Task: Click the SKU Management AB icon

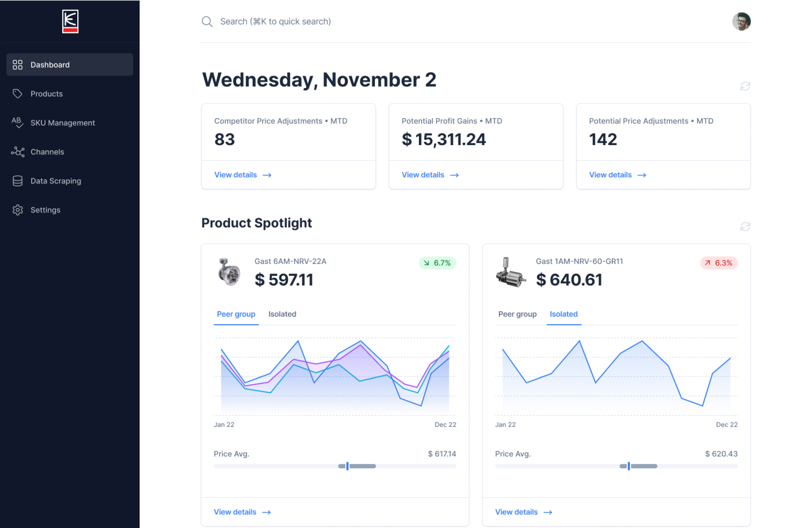Action: point(18,123)
